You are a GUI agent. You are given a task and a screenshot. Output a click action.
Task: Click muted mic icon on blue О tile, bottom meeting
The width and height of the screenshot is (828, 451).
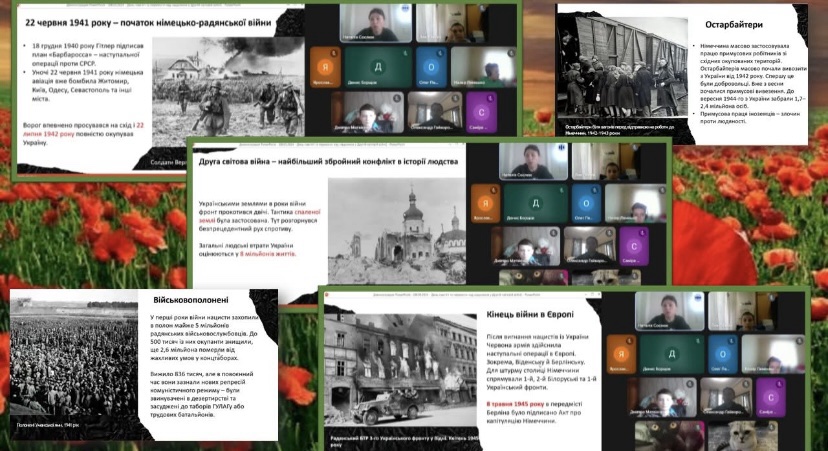(x=732, y=341)
